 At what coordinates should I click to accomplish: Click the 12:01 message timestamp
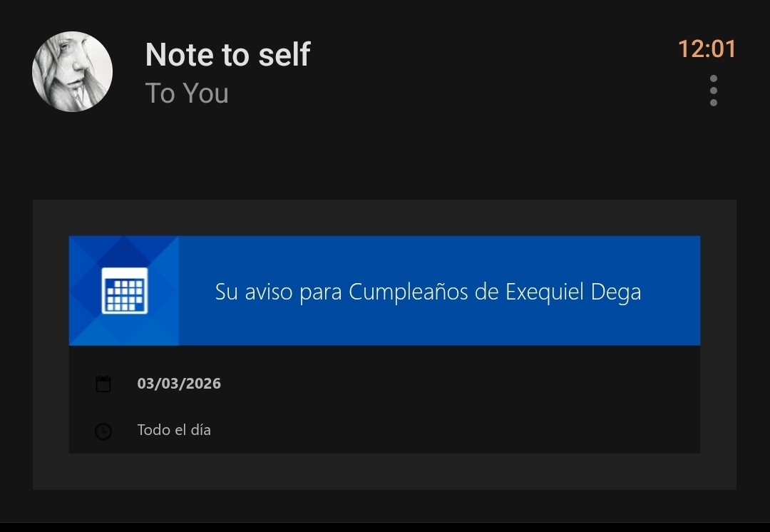tap(706, 48)
